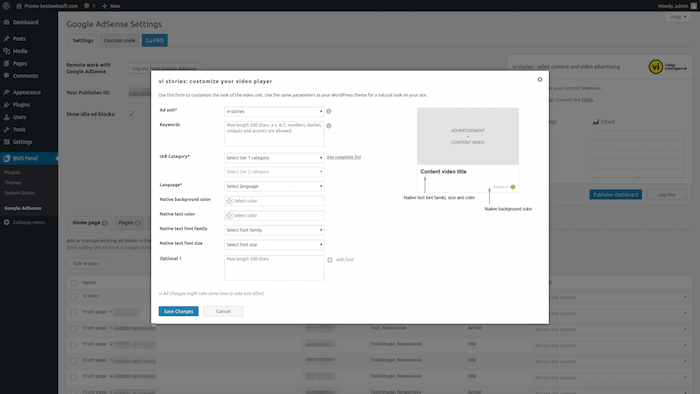
Task: Open Select language dropdown
Action: pyautogui.click(x=274, y=186)
